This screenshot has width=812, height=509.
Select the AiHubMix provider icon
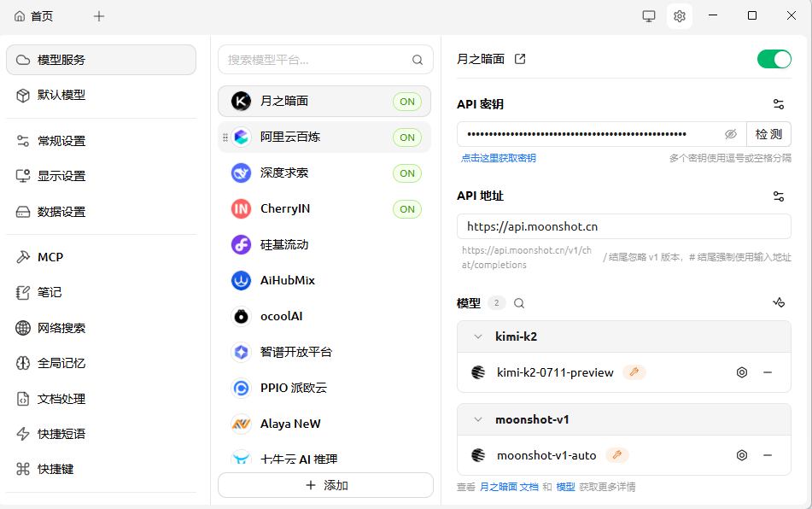241,281
